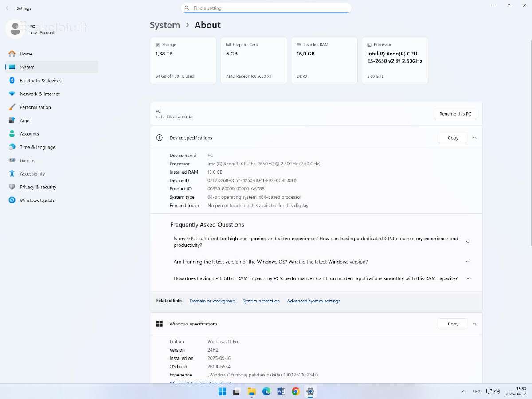Click the Product ID value text
532x399 pixels.
click(236, 188)
